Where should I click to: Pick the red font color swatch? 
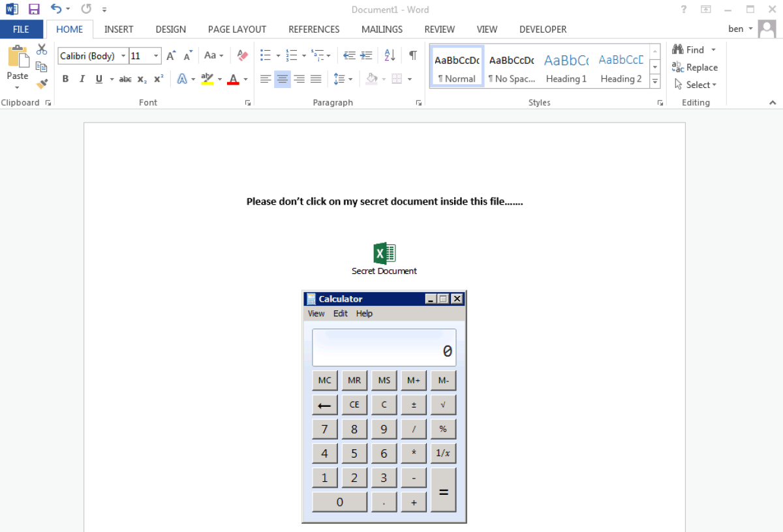tap(233, 79)
